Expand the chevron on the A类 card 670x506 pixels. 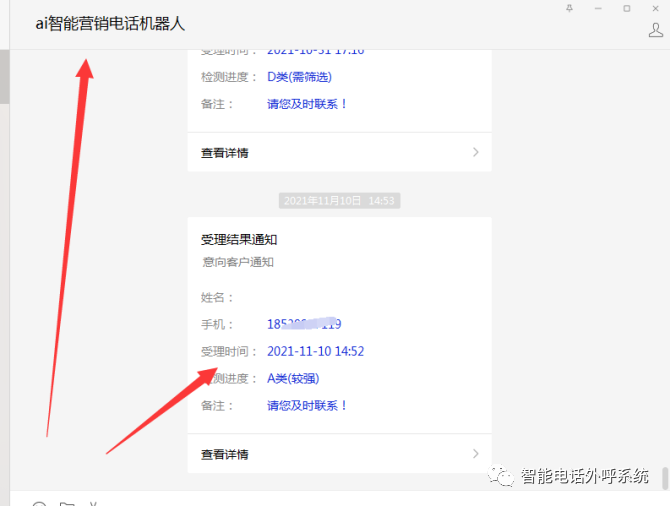click(476, 453)
